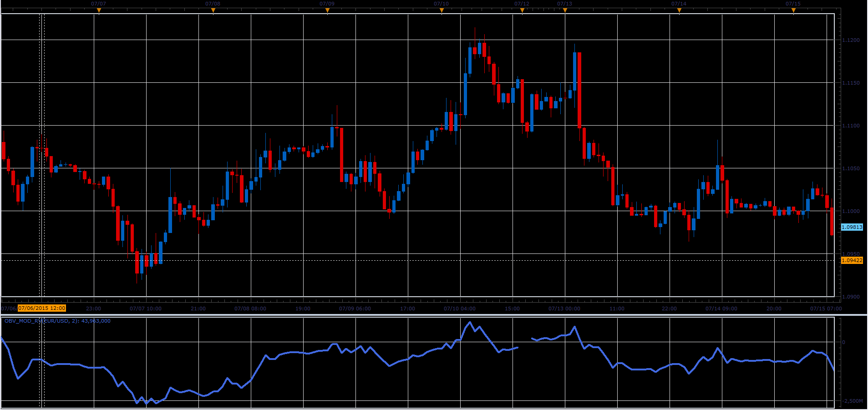Click the 1.1050 price axis label
868x410 pixels.
click(851, 168)
